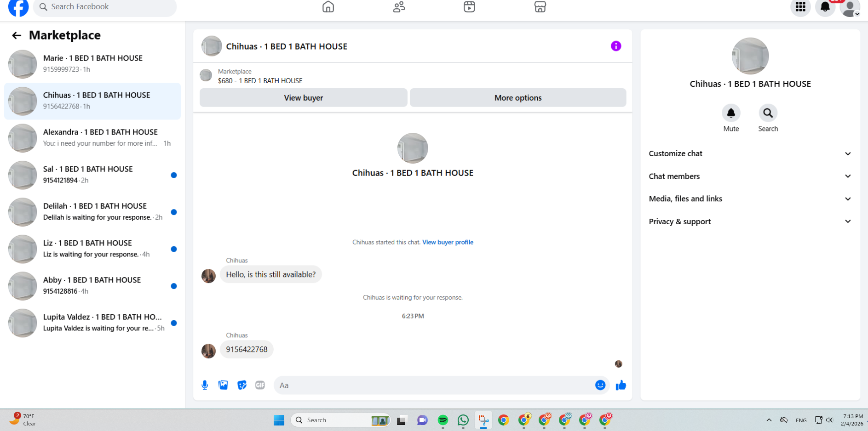Screen dimensions: 868x431
Task: Click the Mute bell button
Action: coord(731,113)
